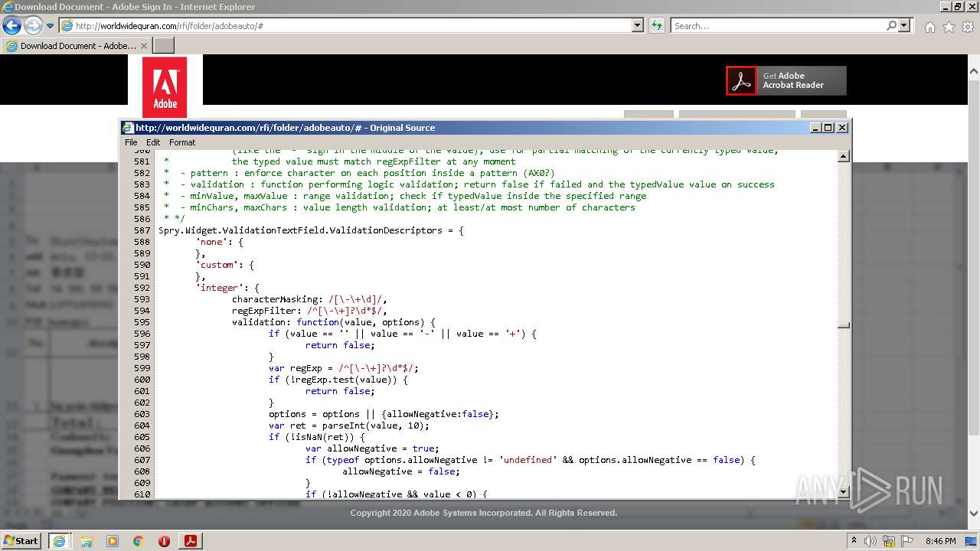Click the browser page scroll down arrow
Screen dimensions: 980x551
click(x=974, y=514)
